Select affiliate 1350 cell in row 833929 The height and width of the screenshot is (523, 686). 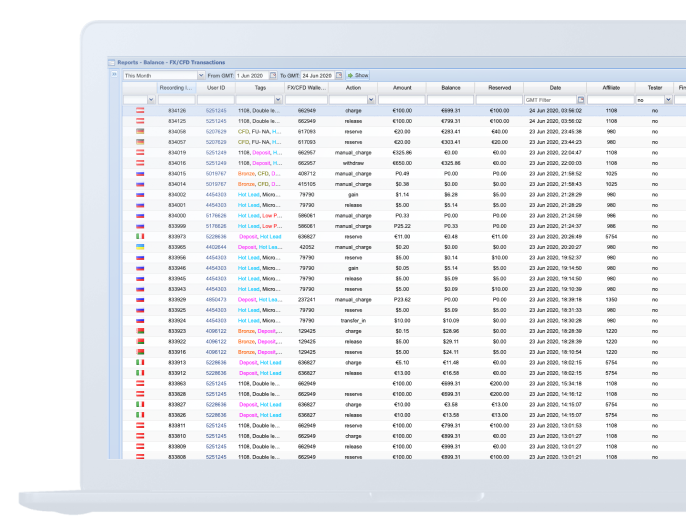611,300
